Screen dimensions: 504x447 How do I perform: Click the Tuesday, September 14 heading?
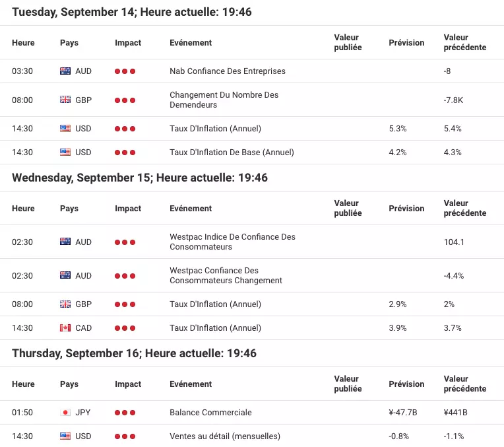(132, 12)
